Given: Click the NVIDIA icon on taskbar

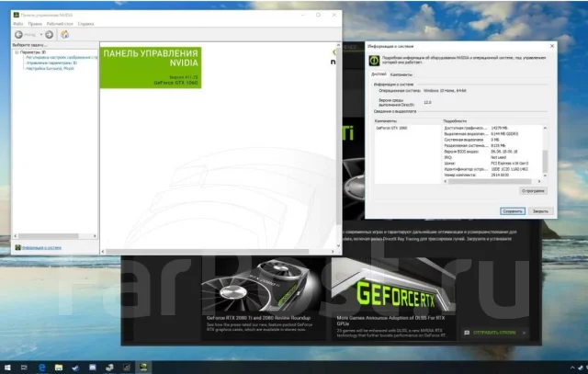Looking at the screenshot, I should [143, 368].
